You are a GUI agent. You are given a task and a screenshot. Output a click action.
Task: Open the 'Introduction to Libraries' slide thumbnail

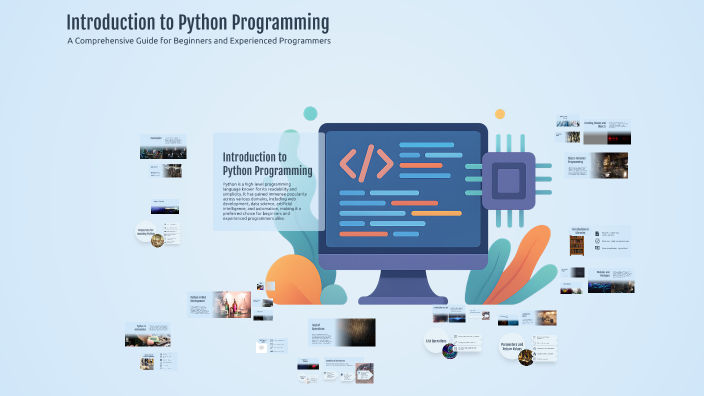600,242
